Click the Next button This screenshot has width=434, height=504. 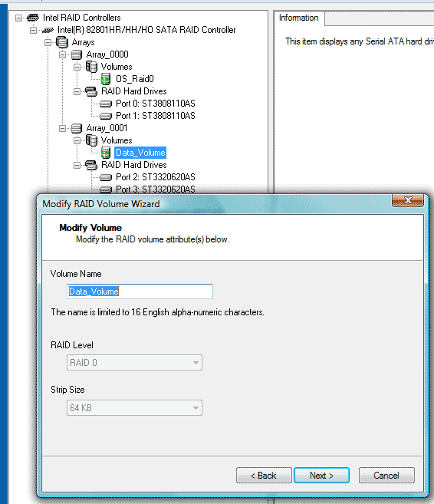point(321,476)
